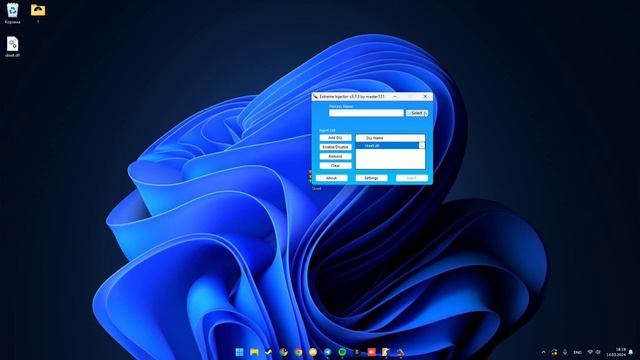Open the Settings button
Screen dimensions: 640x360
point(371,178)
